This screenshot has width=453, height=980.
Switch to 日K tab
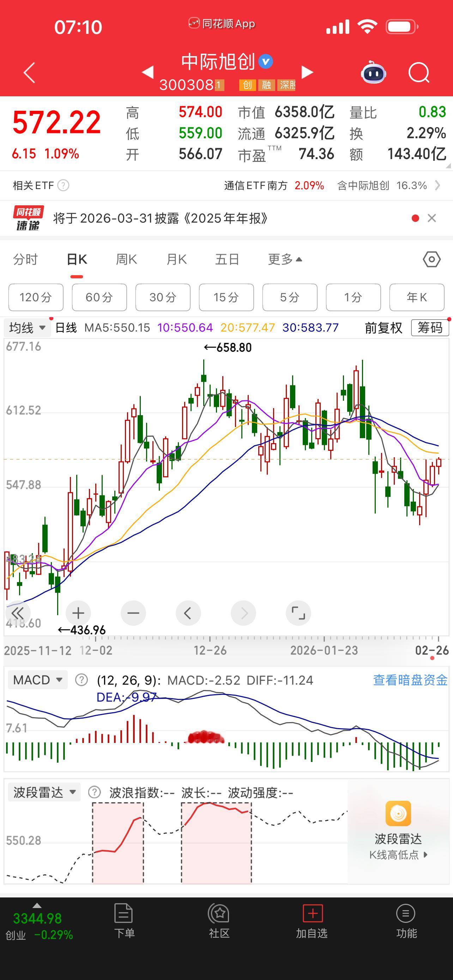click(77, 259)
